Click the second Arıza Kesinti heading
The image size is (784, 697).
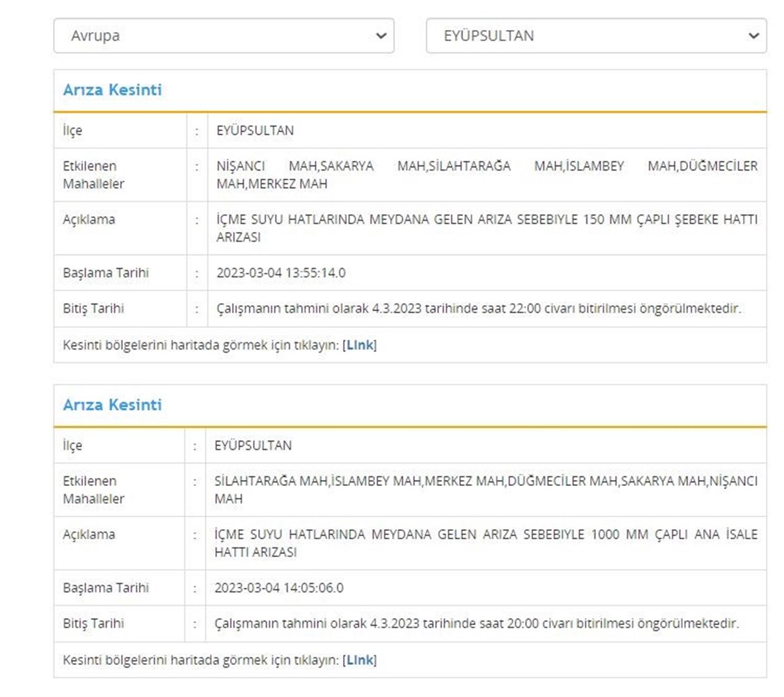(112, 405)
